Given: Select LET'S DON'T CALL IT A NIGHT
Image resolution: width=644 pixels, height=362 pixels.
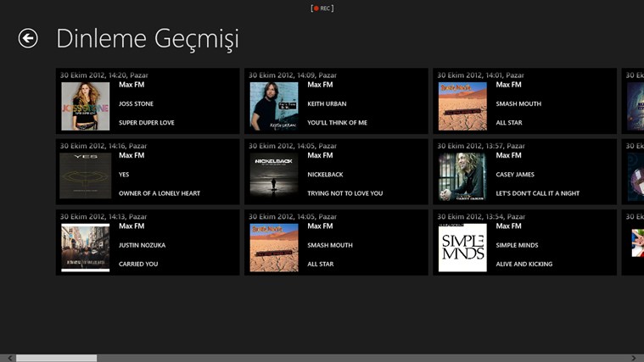Looking at the screenshot, I should click(x=538, y=193).
